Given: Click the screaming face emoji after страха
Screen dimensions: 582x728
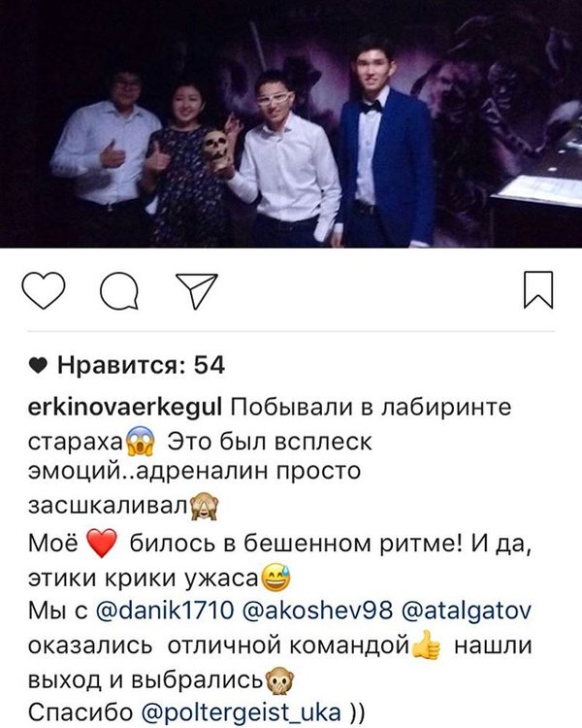Looking at the screenshot, I should pos(141,443).
